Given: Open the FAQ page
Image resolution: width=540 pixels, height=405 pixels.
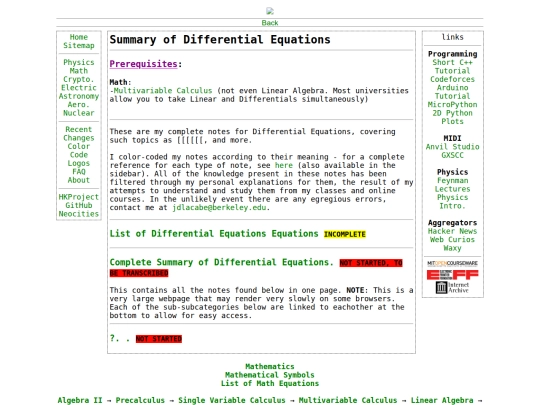Looking at the screenshot, I should click(x=79, y=172).
